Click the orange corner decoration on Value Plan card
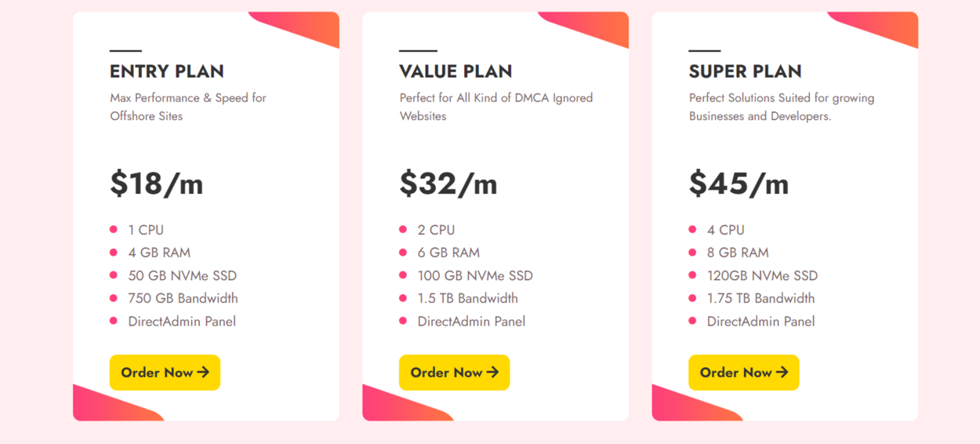The width and height of the screenshot is (980, 444). tap(593, 26)
